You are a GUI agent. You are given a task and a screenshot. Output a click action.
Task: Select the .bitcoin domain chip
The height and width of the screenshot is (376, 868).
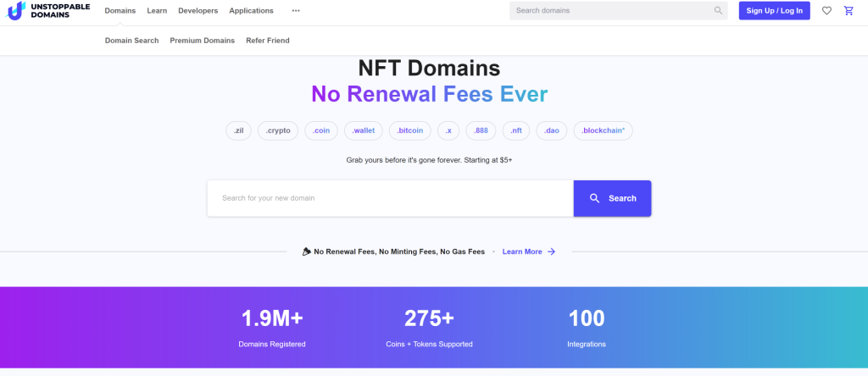point(410,130)
